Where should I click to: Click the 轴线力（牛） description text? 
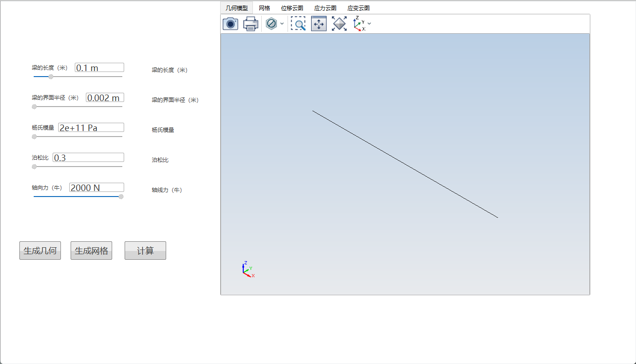[x=167, y=190]
